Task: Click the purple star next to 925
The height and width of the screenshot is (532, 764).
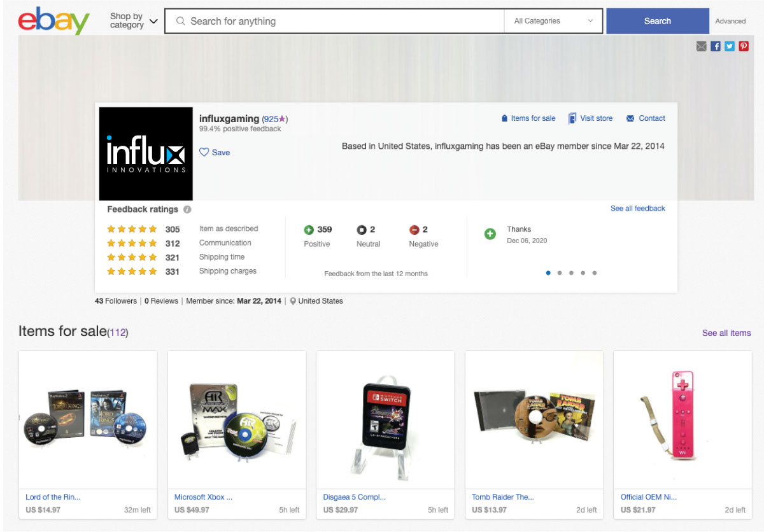Action: (283, 118)
